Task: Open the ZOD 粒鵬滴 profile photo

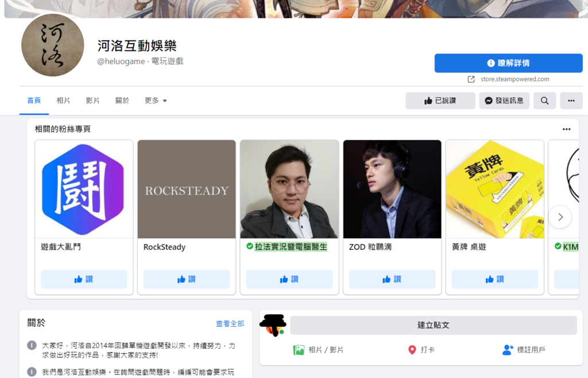Action: click(392, 190)
